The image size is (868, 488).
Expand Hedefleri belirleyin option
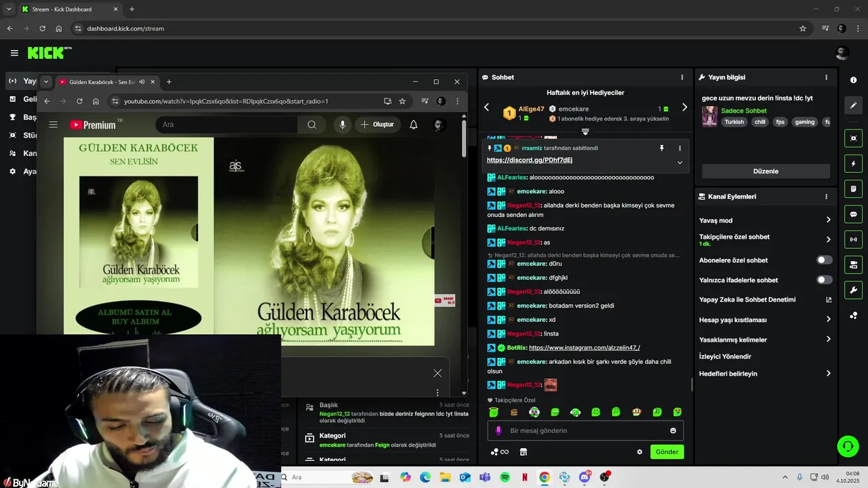coord(765,373)
